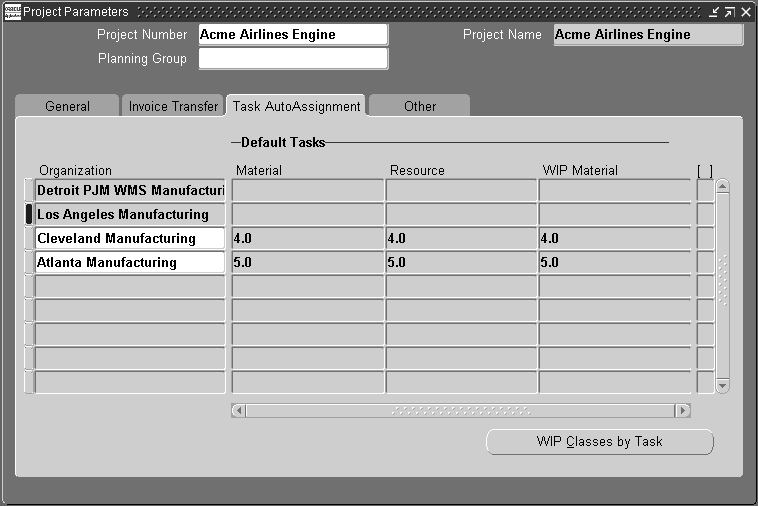Click the WIP Material cell for Los Angeles
Image resolution: width=758 pixels, height=506 pixels.
(x=615, y=214)
